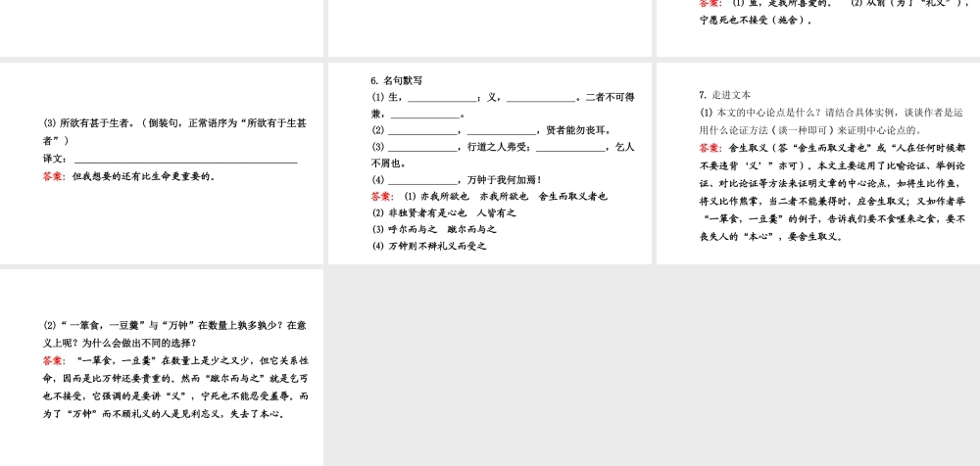Click the "7. 走进文本" heading text
Screen dimensions: 980x466
click(724, 95)
